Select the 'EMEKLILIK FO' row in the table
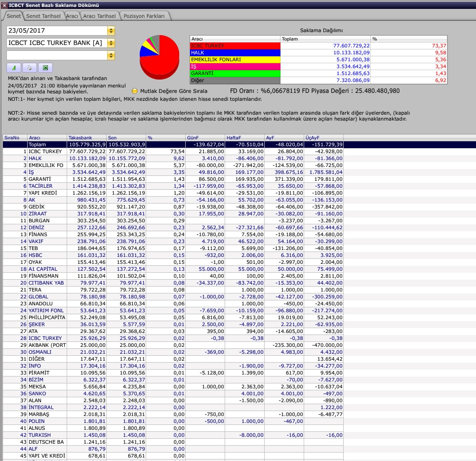The image size is (476, 461). (173, 166)
